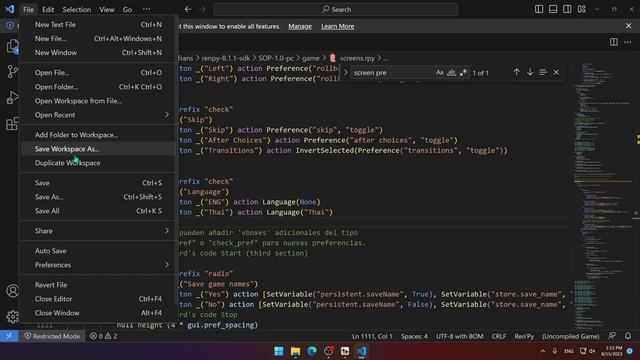Choose Add Folder to Workspace...
Viewport: 640px width, 360px height.
point(98,135)
